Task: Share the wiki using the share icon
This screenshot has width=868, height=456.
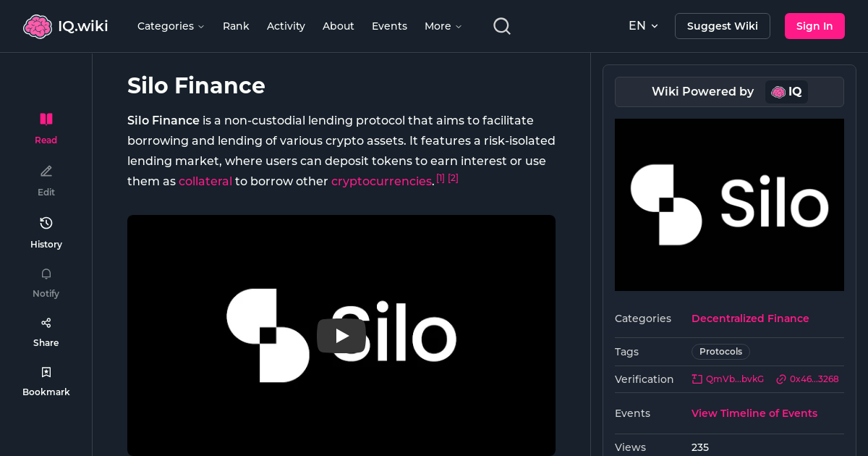Action: pyautogui.click(x=46, y=322)
